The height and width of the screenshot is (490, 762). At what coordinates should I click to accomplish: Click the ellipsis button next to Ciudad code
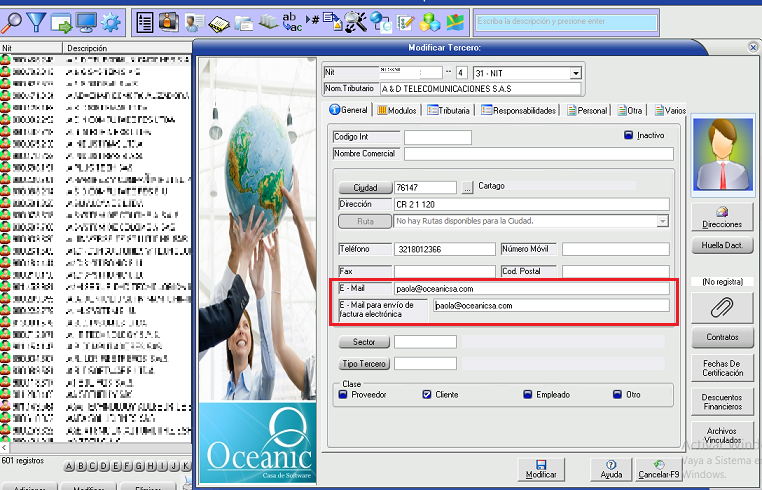pos(466,187)
